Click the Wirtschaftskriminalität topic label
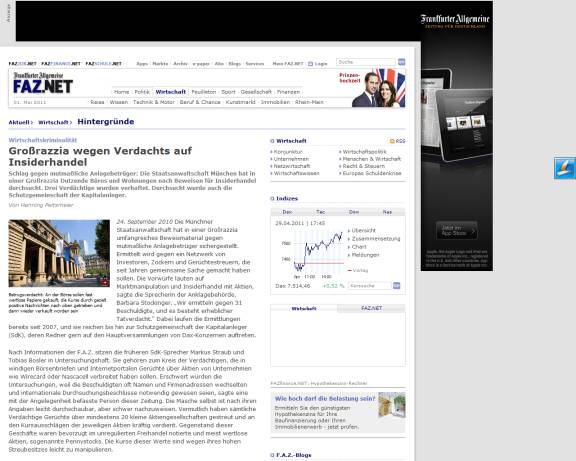This screenshot has height=461, width=576. pyautogui.click(x=43, y=140)
